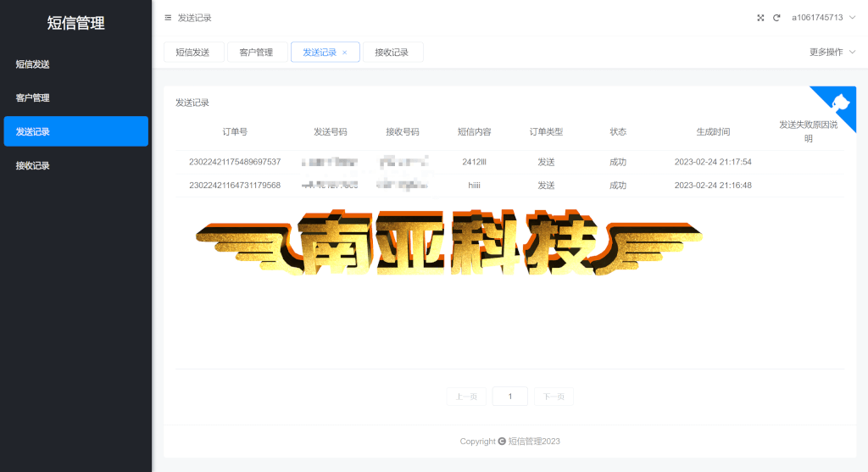Click the 短信管理 sidebar title
The height and width of the screenshot is (472, 868).
75,23
